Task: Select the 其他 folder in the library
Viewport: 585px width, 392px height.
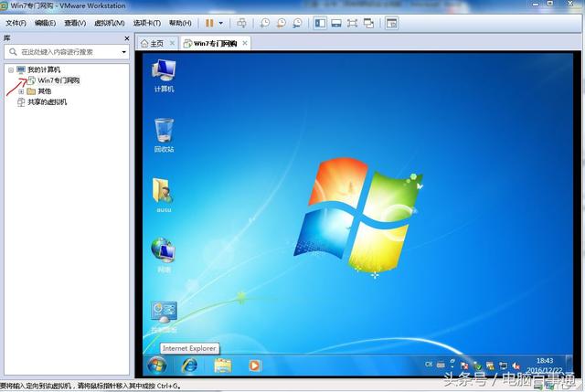Action: click(39, 91)
